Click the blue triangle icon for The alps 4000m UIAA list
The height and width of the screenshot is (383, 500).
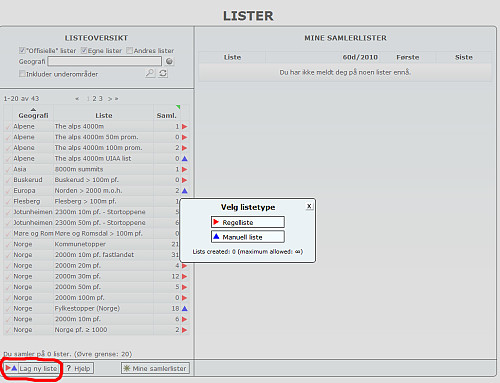[x=185, y=159]
